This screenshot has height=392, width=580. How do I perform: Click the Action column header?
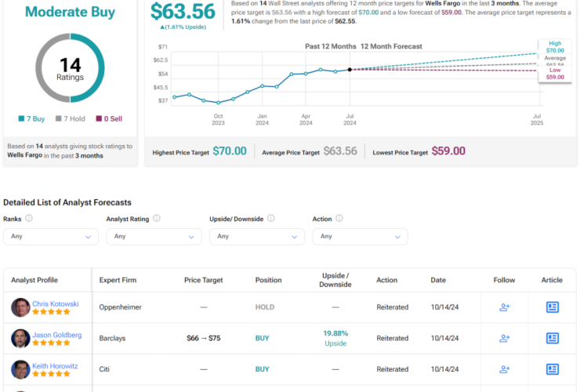pos(387,280)
